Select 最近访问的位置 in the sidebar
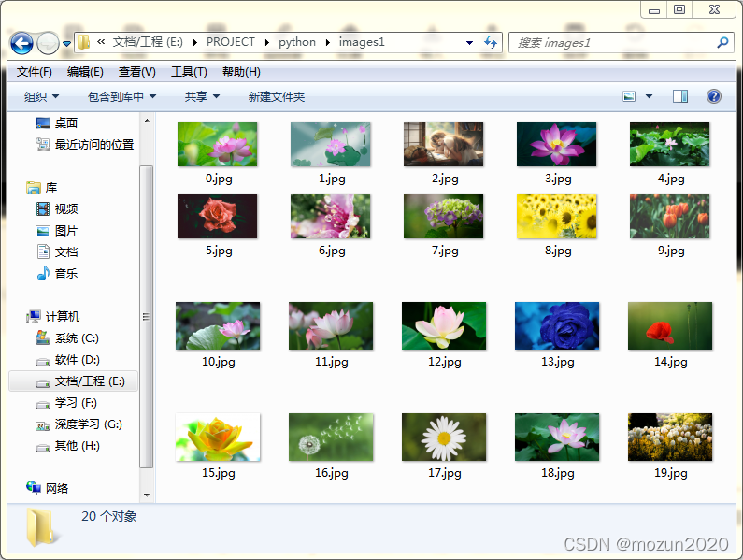The width and height of the screenshot is (743, 560). coord(85,144)
